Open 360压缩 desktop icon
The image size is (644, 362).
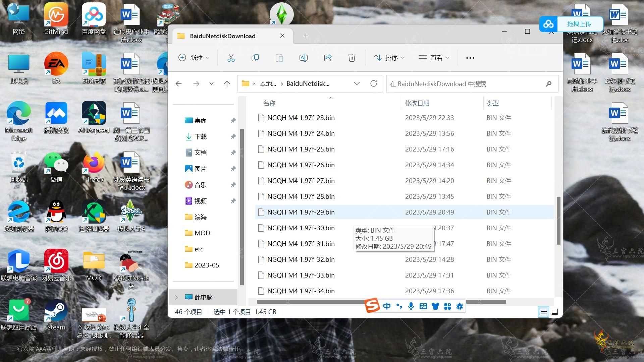[94, 68]
